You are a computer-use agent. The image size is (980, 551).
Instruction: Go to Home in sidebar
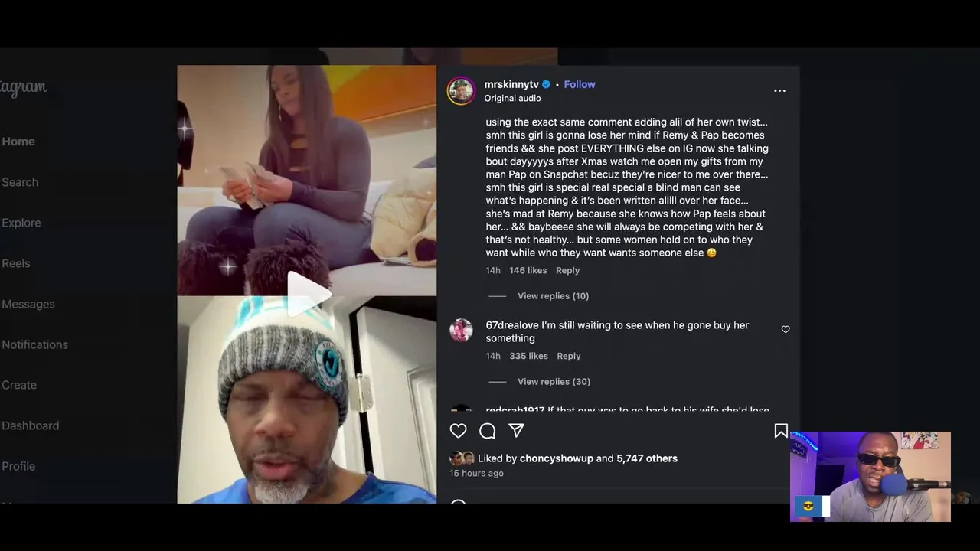[18, 142]
